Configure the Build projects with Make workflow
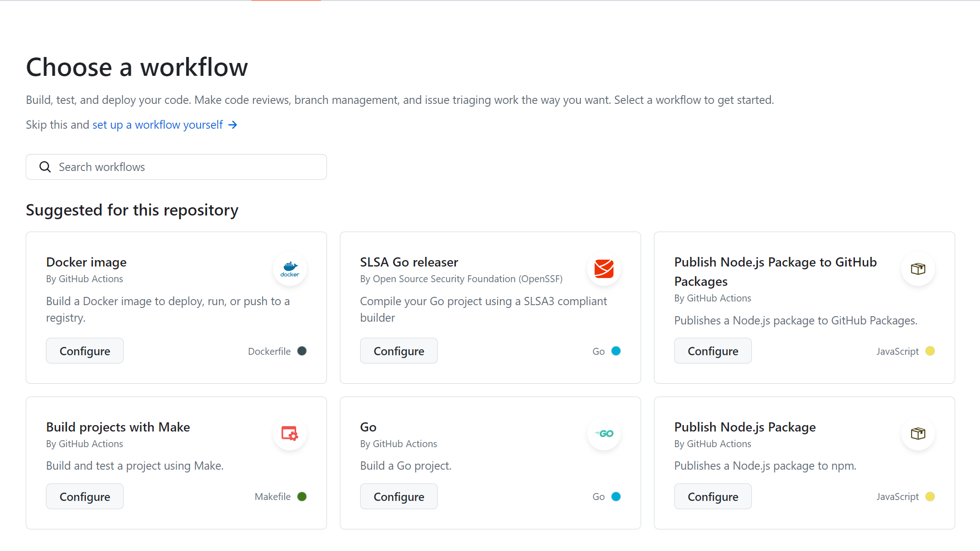This screenshot has width=980, height=551. [x=85, y=496]
